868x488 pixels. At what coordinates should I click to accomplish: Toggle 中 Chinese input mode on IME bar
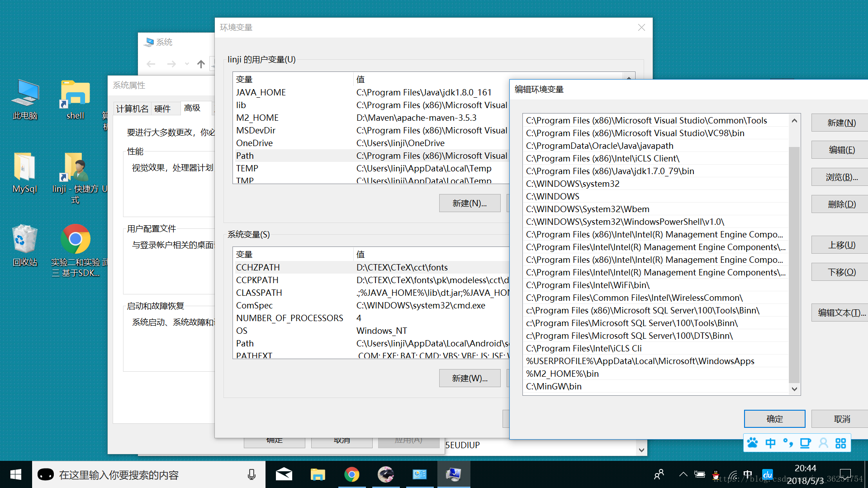tap(770, 443)
